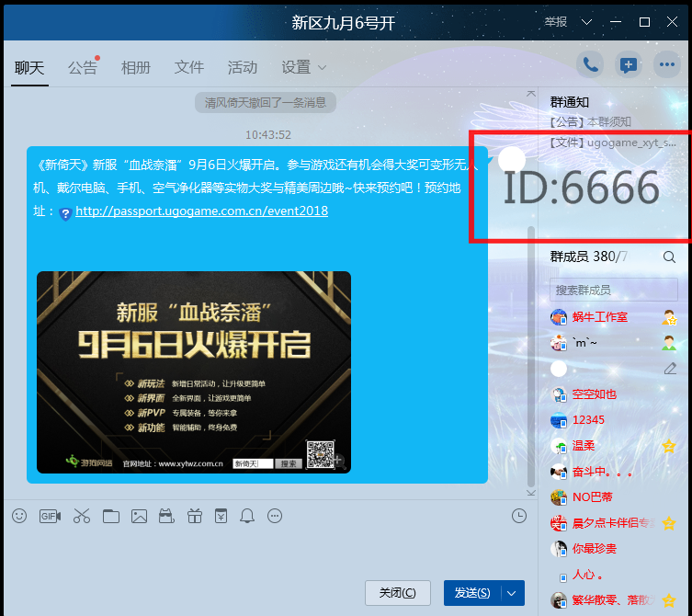The width and height of the screenshot is (692, 616).
Task: Maximize the chat window
Action: point(644,22)
